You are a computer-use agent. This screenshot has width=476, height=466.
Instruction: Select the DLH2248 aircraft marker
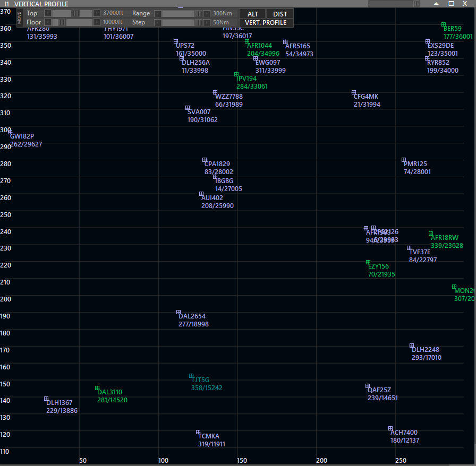[x=412, y=346]
